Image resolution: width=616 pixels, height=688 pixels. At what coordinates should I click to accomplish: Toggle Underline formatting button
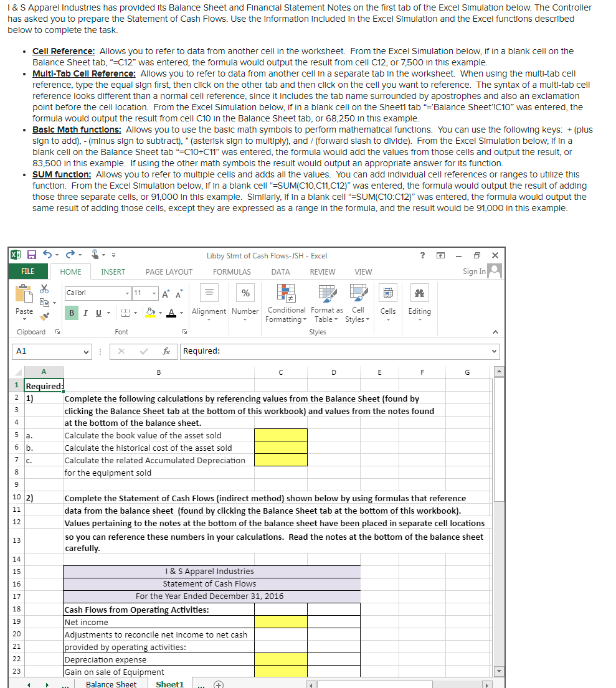click(x=98, y=313)
